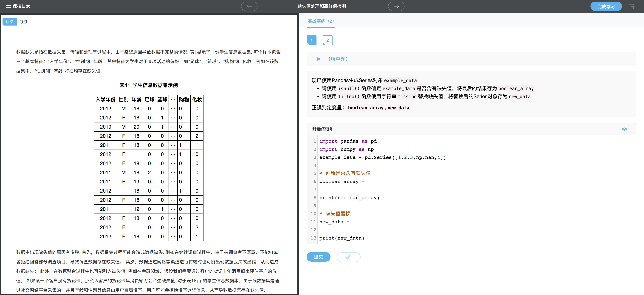Click empty code line 7
This screenshot has height=295, width=644.
click(476, 190)
